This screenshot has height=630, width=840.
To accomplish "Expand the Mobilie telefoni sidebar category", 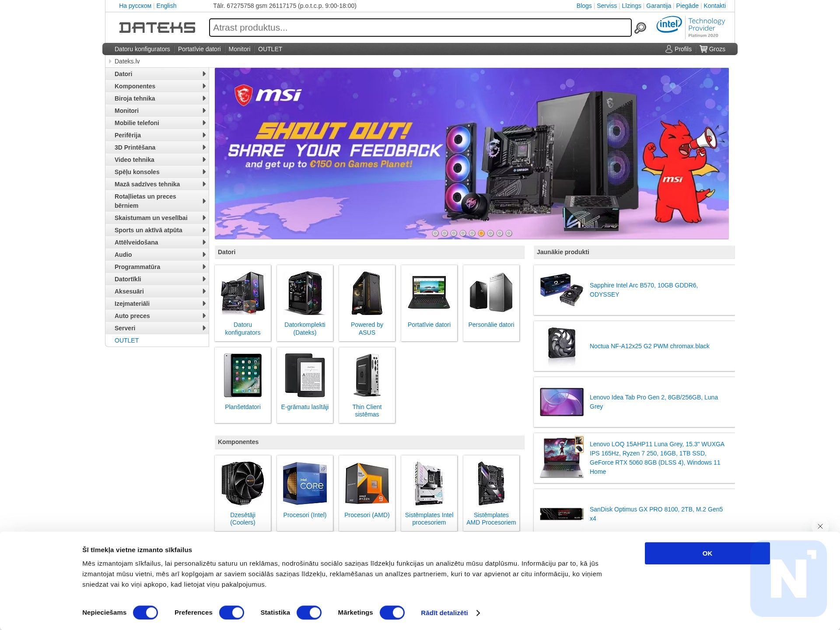I will pos(157,123).
